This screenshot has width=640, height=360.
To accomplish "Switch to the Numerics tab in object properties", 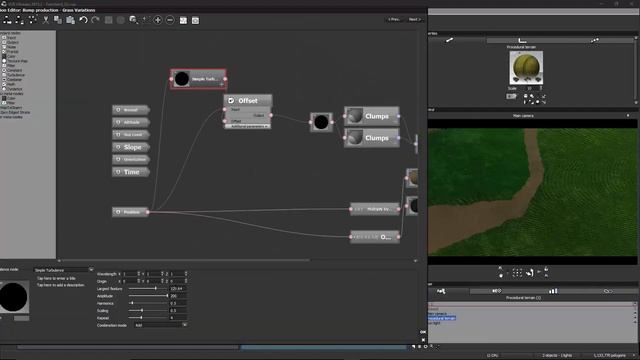I will (x=522, y=40).
